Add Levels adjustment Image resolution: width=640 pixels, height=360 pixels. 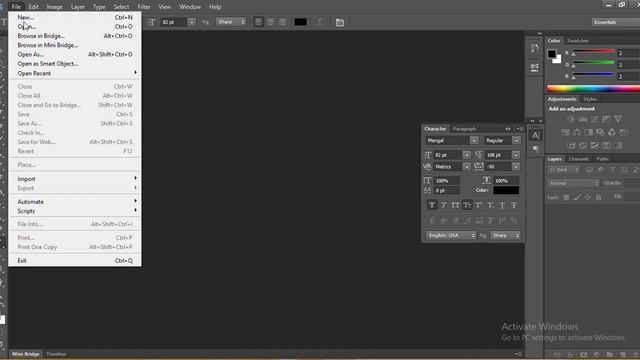point(583,119)
